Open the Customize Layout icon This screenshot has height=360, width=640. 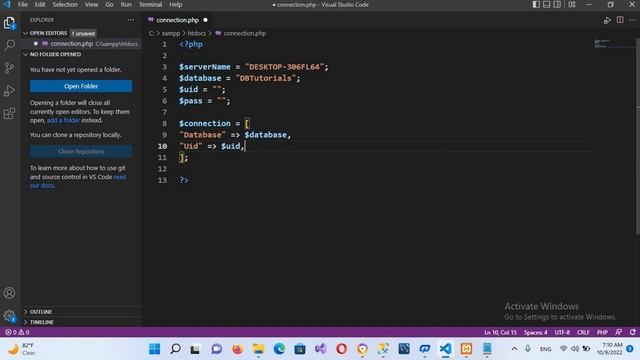[x=572, y=4]
